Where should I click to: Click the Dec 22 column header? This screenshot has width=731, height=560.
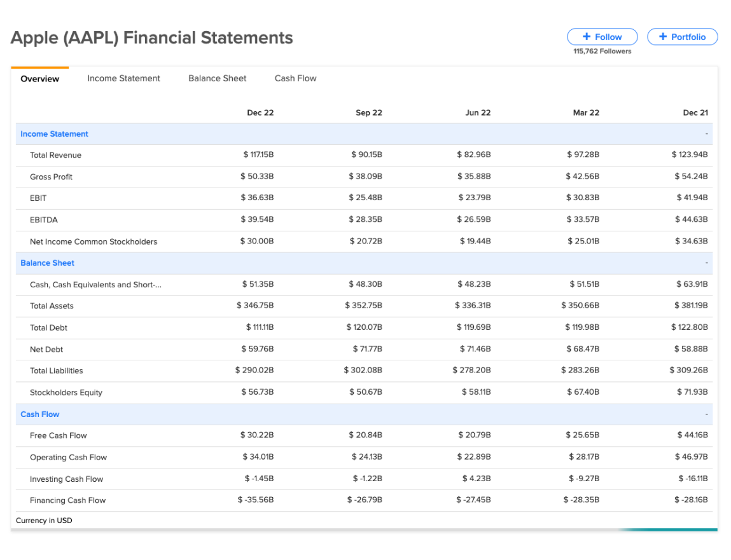[x=260, y=113]
